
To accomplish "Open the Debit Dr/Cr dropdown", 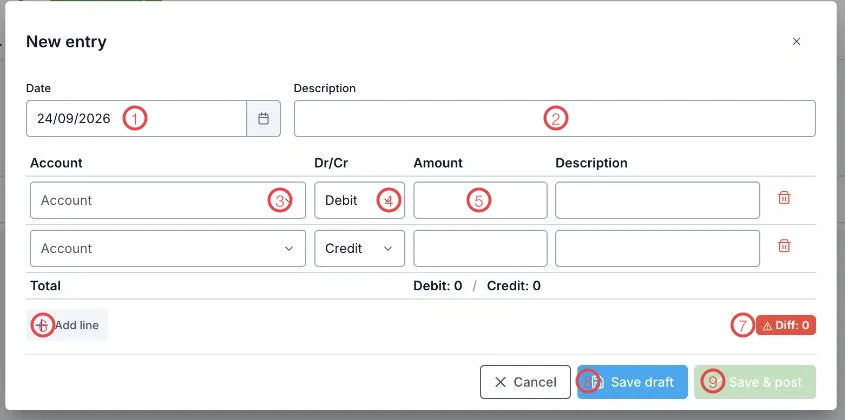I will point(359,200).
